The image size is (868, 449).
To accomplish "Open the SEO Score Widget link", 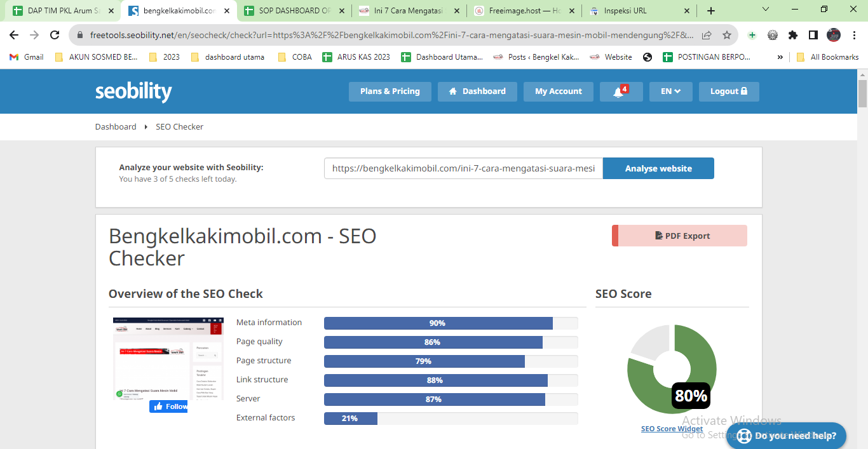I will click(672, 429).
